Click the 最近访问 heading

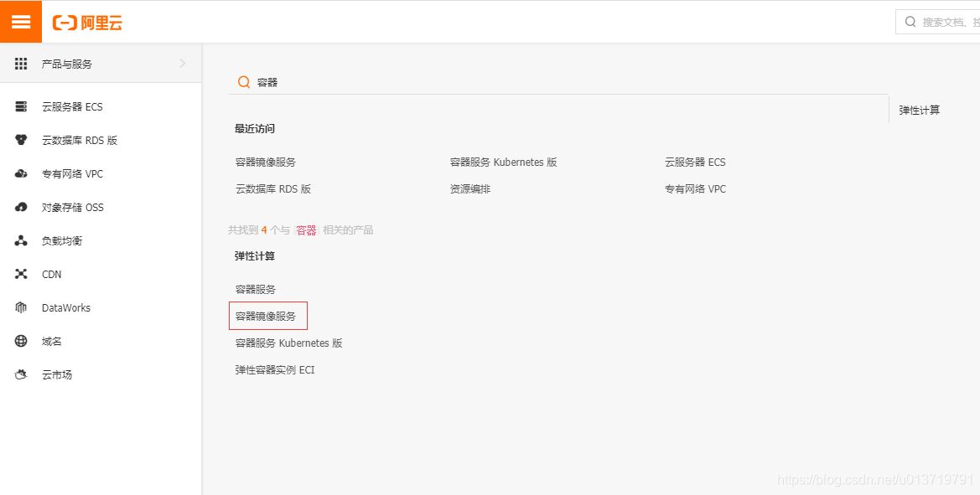tap(255, 129)
